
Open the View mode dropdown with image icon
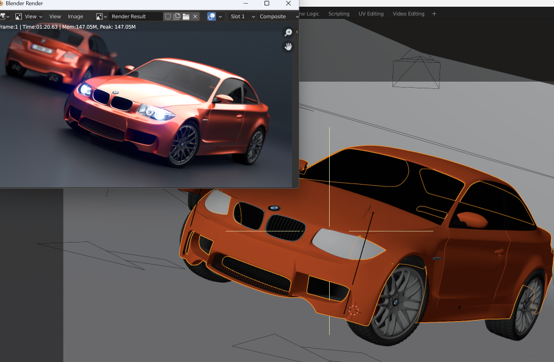coord(29,17)
